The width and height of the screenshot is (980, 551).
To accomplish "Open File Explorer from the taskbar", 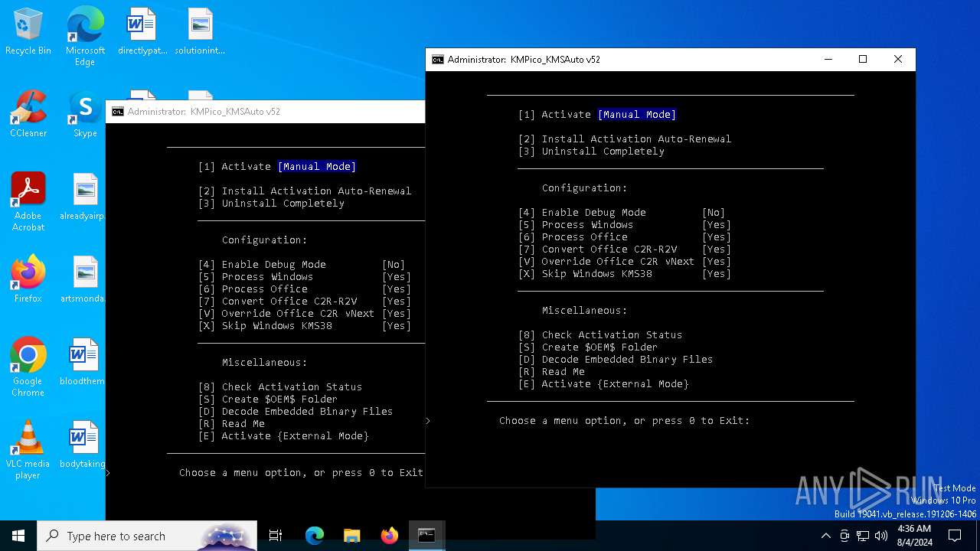I will coord(351,536).
